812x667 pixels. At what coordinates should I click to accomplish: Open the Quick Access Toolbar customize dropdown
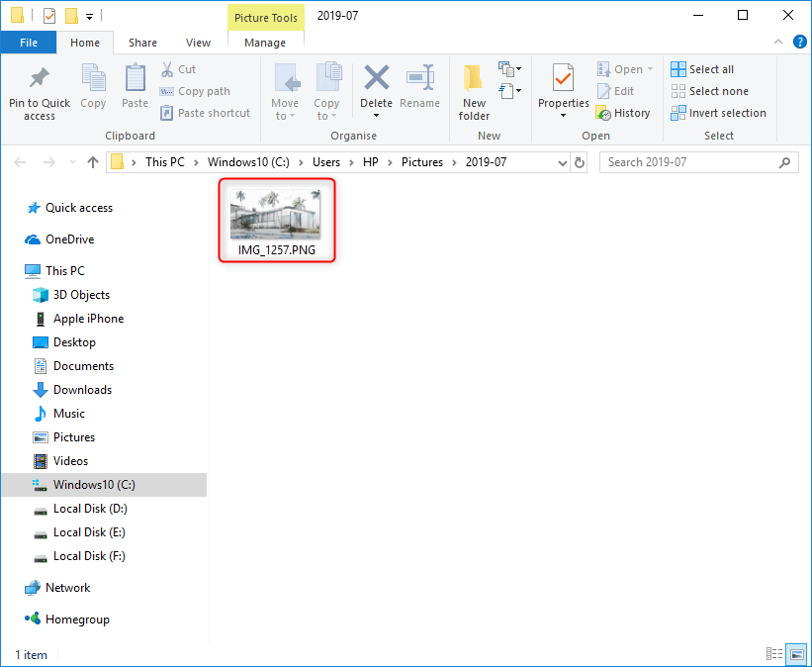point(89,16)
